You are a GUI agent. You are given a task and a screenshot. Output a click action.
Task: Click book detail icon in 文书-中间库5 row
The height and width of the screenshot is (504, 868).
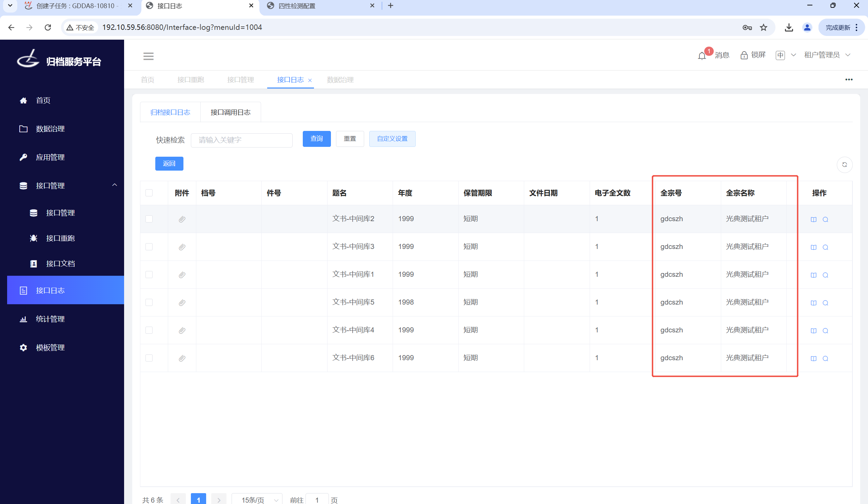(813, 303)
